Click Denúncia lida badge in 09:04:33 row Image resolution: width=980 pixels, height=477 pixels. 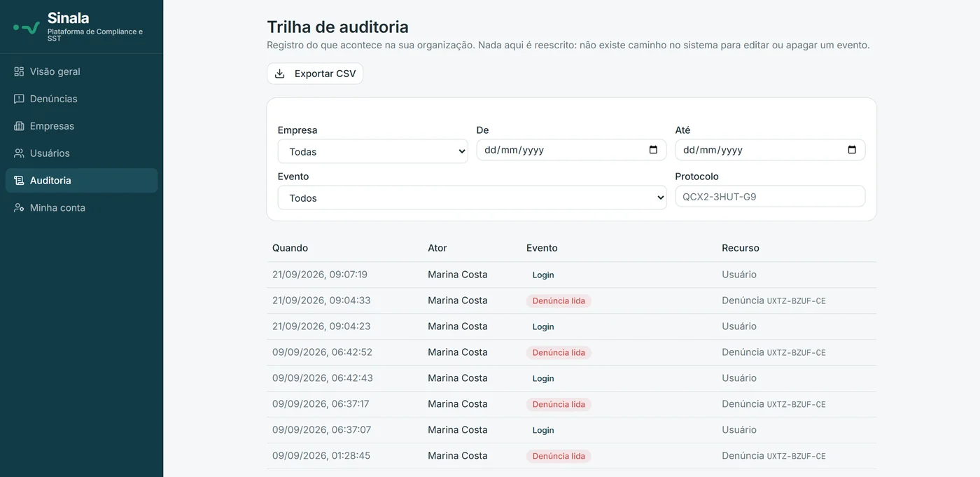559,301
